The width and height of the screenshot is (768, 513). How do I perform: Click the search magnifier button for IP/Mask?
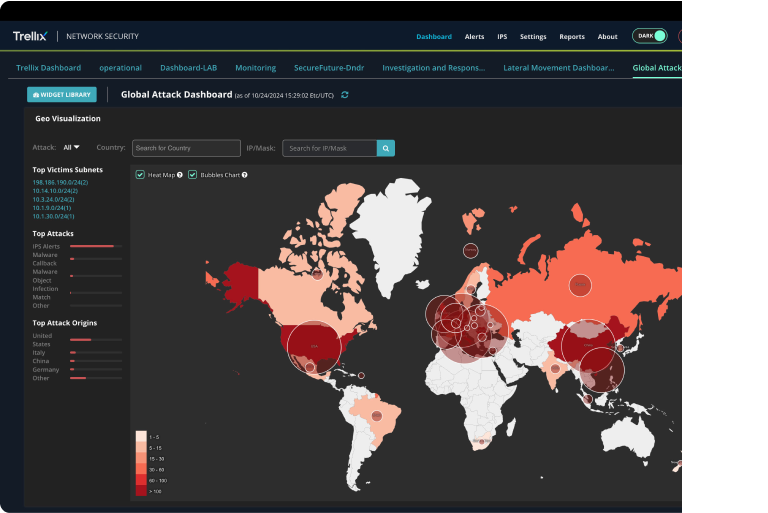[386, 148]
